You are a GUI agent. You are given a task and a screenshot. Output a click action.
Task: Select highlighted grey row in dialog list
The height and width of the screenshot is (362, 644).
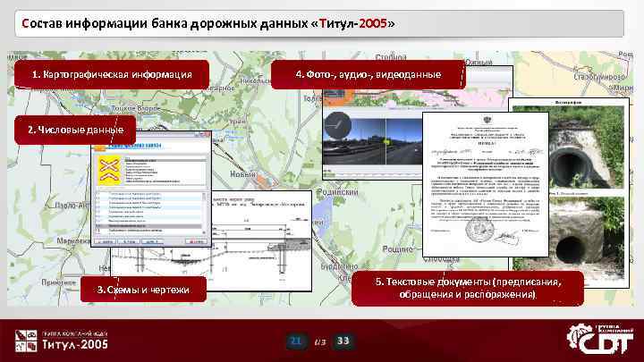tap(148, 226)
